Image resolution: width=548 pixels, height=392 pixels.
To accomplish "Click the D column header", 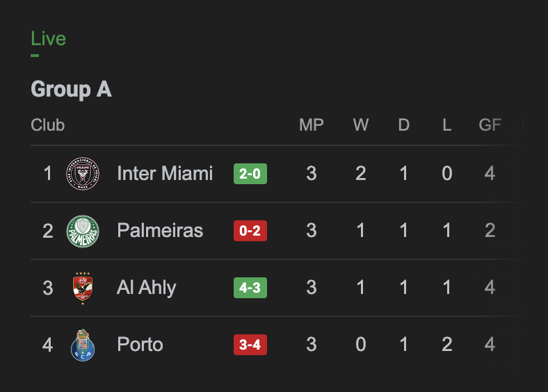I will tap(403, 124).
